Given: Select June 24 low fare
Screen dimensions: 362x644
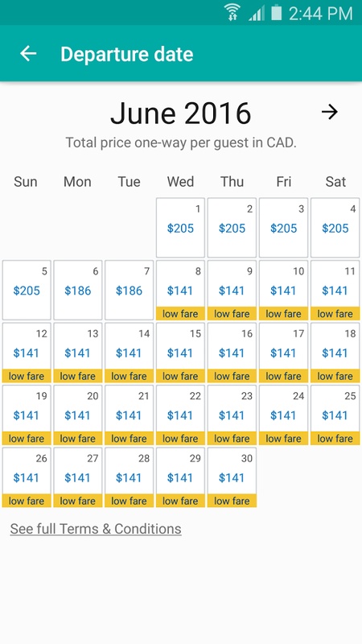Looking at the screenshot, I should click(284, 415).
